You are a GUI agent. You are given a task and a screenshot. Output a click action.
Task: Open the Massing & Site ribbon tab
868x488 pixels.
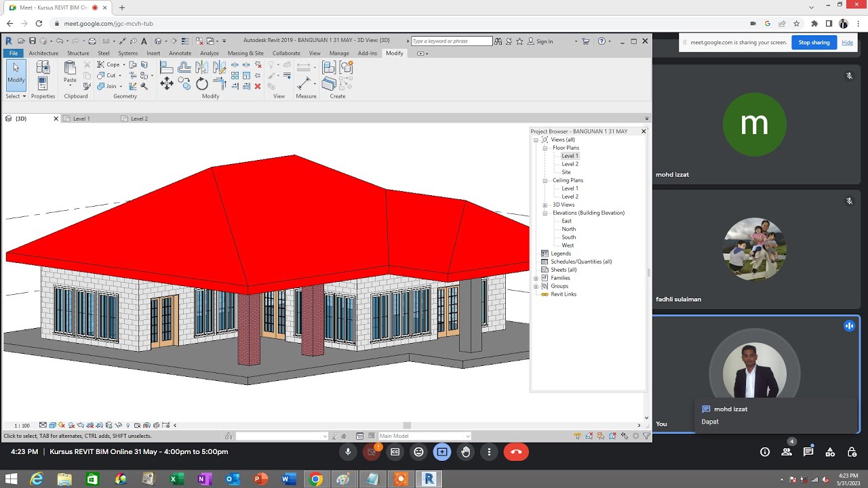245,53
